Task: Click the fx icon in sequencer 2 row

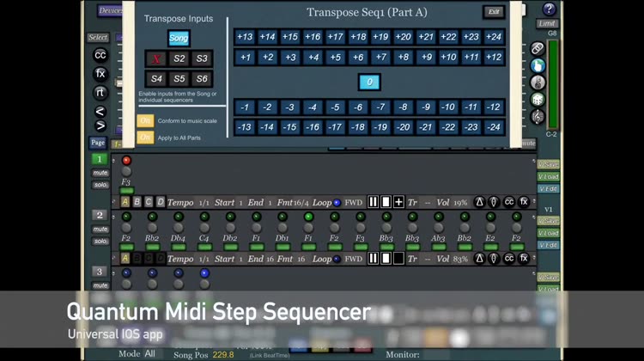Action: (x=523, y=258)
